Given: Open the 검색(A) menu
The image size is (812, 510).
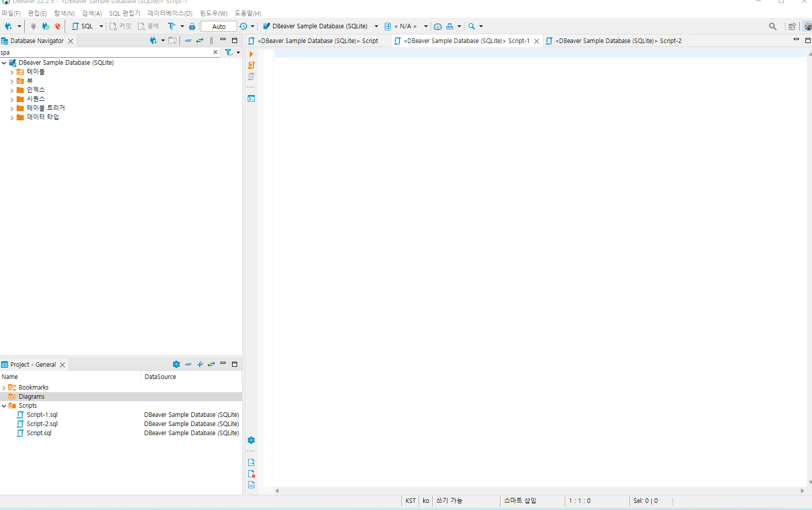Looking at the screenshot, I should [x=92, y=13].
